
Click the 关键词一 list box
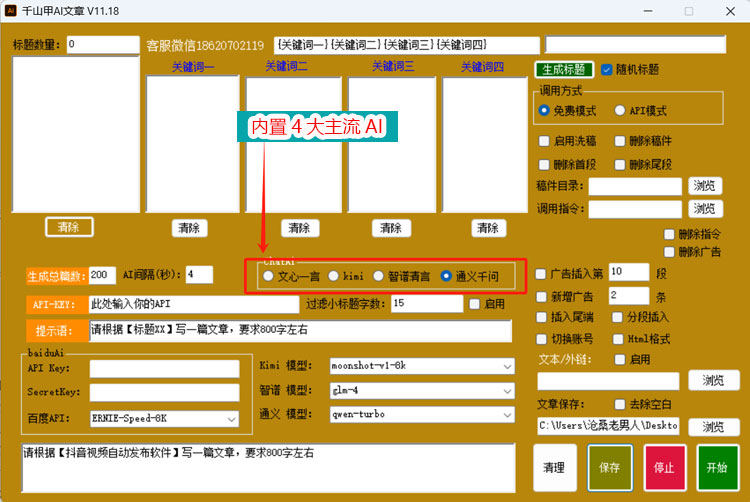click(193, 144)
